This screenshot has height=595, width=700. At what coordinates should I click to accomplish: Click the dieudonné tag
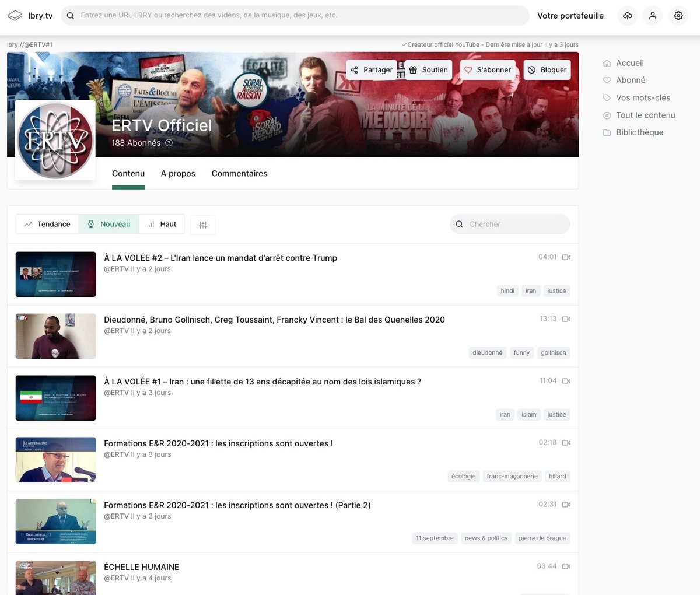tap(488, 353)
